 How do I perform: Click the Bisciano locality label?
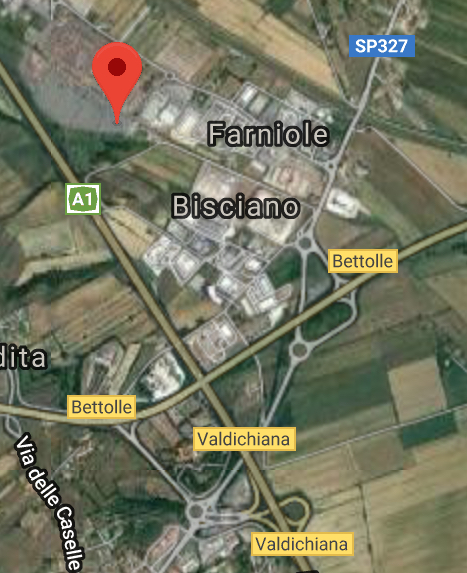tap(236, 206)
